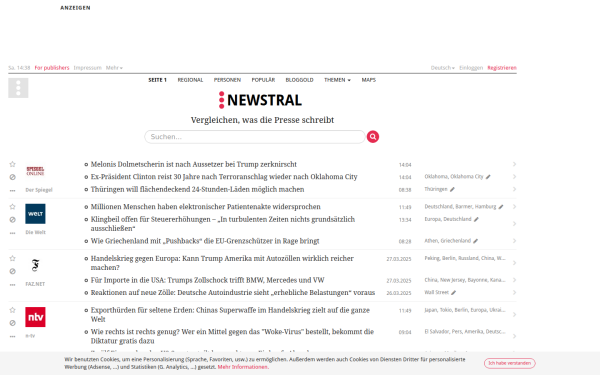Screen dimensions: 600x375
Task: Star Der Spiegel as favorite
Action: pyautogui.click(x=13, y=164)
